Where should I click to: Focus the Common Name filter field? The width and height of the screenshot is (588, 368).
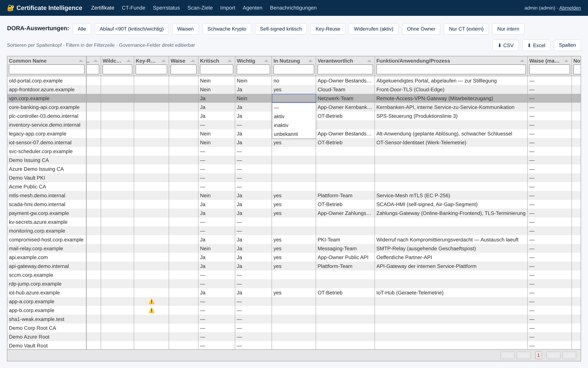(x=47, y=70)
